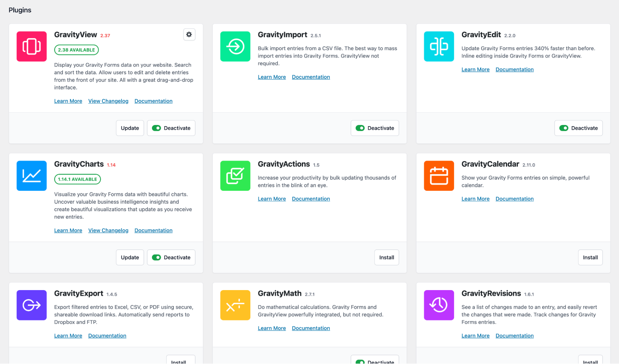The width and height of the screenshot is (619, 364).
Task: Click the GravityEdit title text
Action: [481, 35]
